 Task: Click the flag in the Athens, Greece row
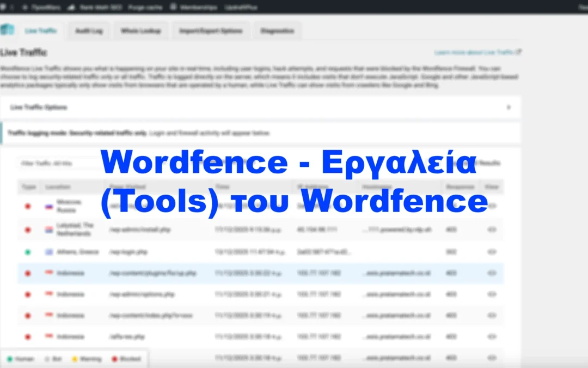pos(49,252)
